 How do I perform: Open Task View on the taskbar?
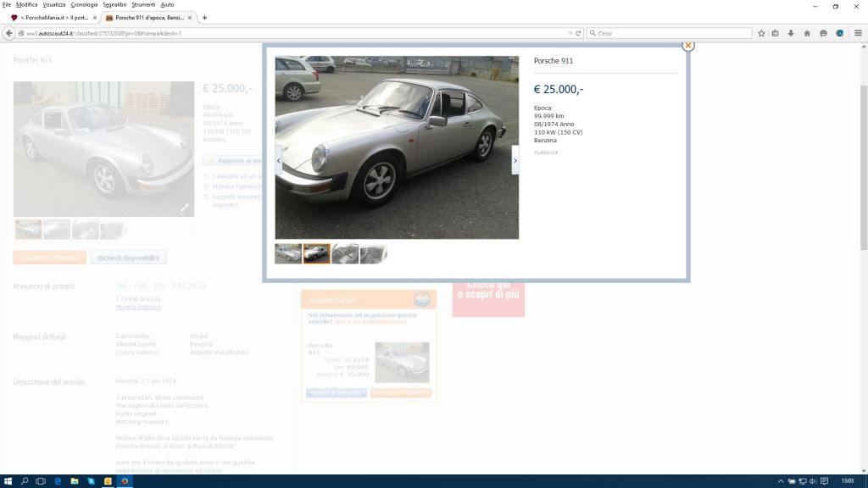click(41, 481)
